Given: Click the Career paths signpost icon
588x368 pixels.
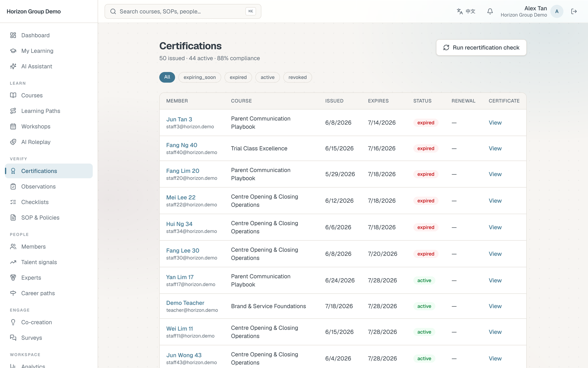Looking at the screenshot, I should click(13, 293).
